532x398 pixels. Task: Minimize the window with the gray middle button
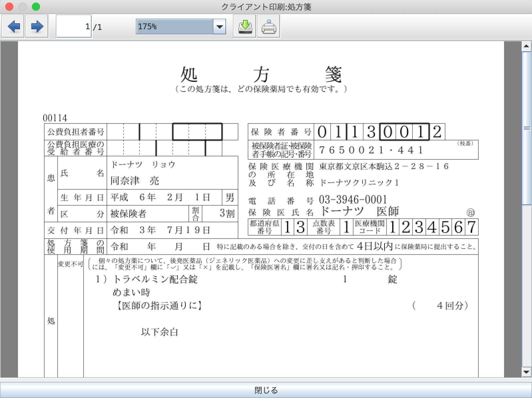click(x=23, y=7)
